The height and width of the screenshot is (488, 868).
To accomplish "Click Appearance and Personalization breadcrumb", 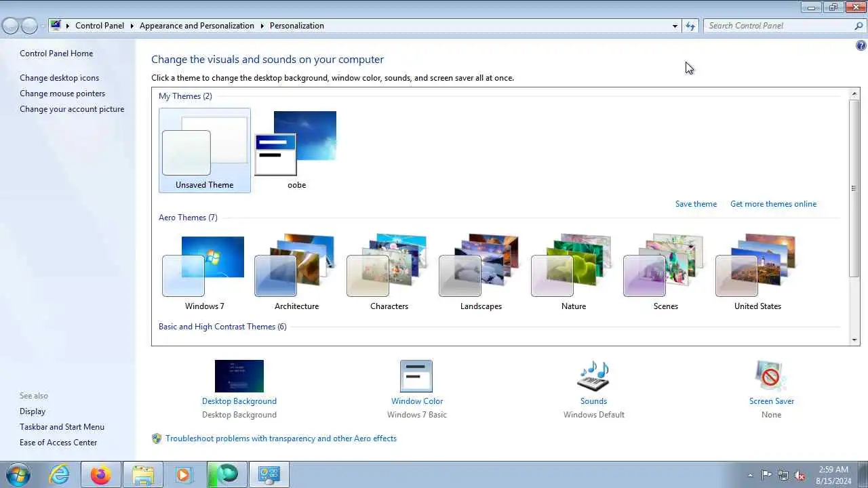I will (x=197, y=26).
